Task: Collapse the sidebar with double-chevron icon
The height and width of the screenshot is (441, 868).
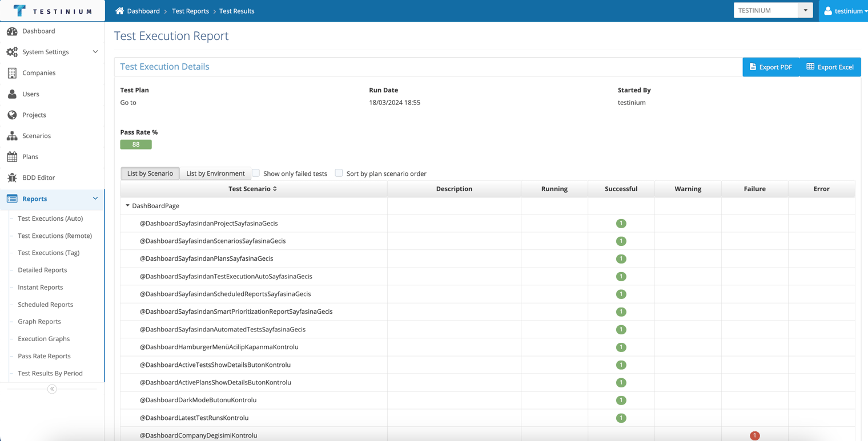Action: (52, 389)
